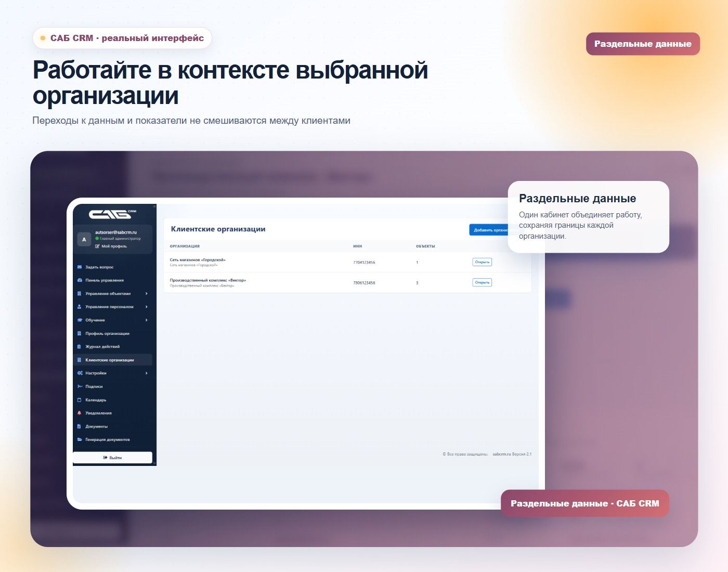Image resolution: width=728 pixels, height=572 pixels.
Task: Click the envelope icon beside Задать вопрос
Action: (x=80, y=267)
